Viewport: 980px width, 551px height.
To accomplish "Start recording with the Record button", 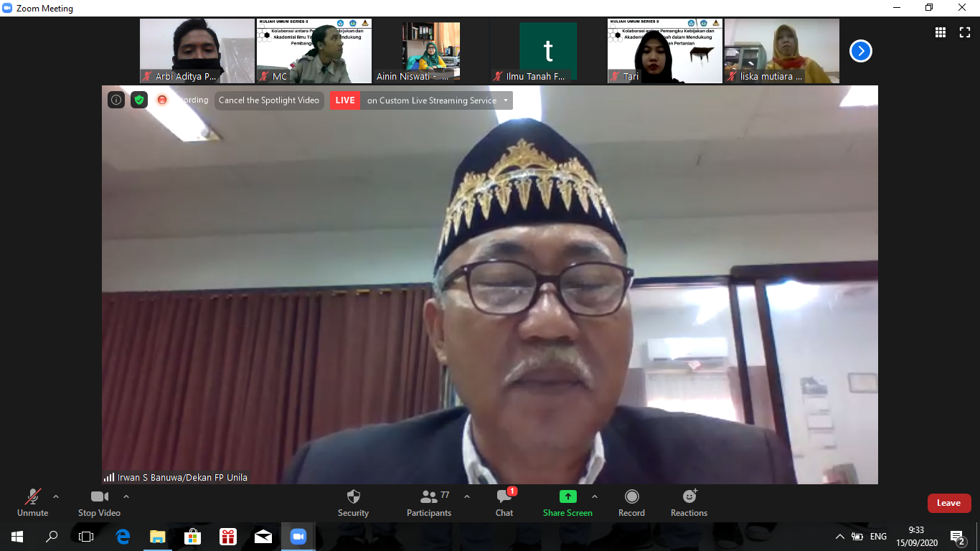I will [x=631, y=503].
